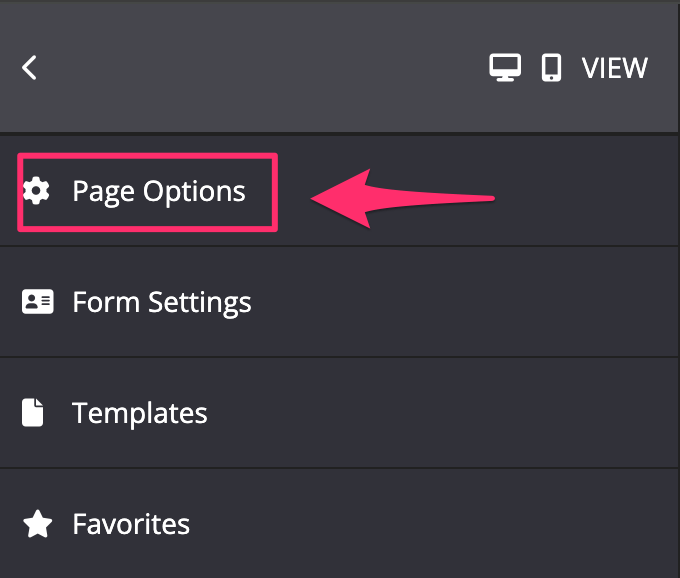Image resolution: width=680 pixels, height=578 pixels.
Task: Go back using the left chevron arrow
Action: coord(29,68)
